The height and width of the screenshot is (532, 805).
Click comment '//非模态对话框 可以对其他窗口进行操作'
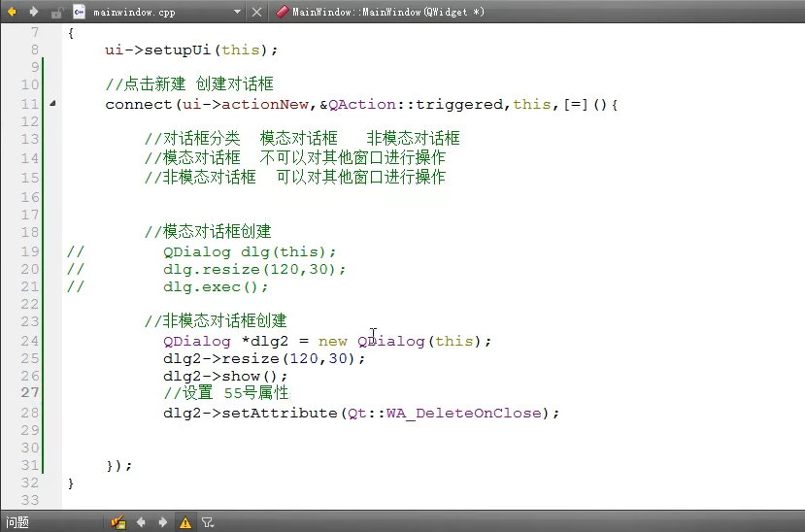point(294,177)
